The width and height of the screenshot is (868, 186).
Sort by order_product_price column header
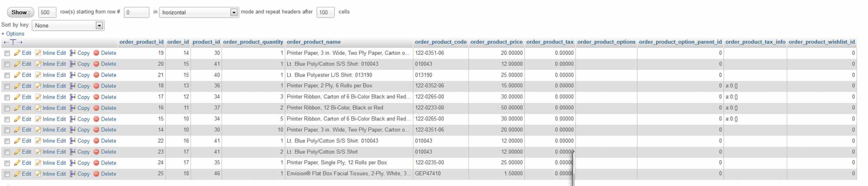tap(496, 42)
